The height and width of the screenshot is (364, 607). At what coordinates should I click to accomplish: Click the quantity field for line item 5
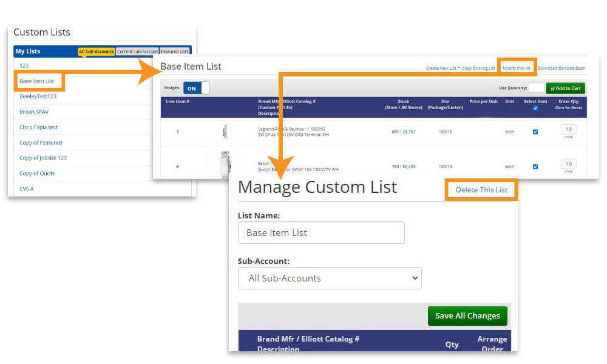[569, 130]
